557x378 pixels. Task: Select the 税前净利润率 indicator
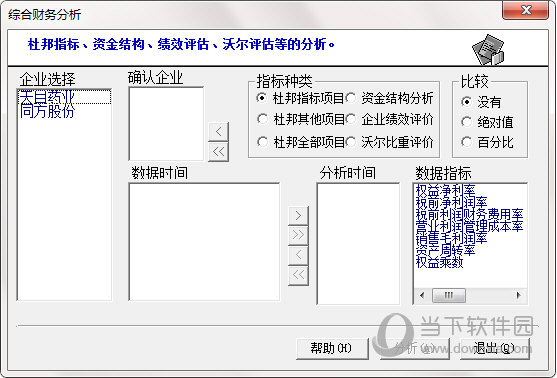point(451,202)
